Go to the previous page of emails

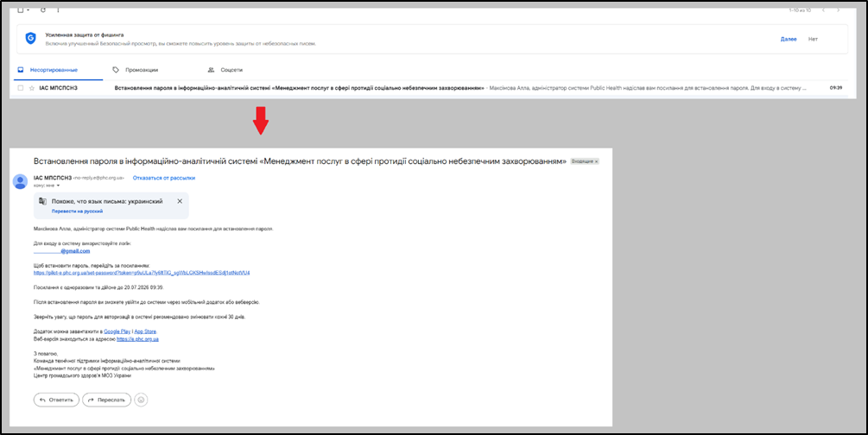click(x=824, y=10)
